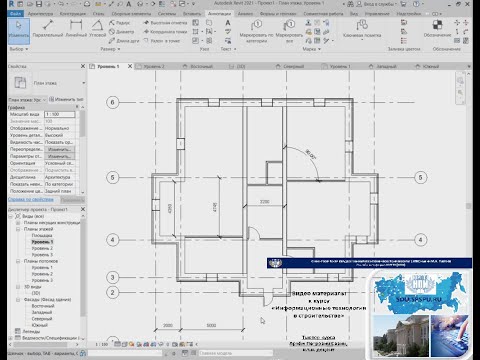Click Изменить button for Параметры row

(x=59, y=156)
